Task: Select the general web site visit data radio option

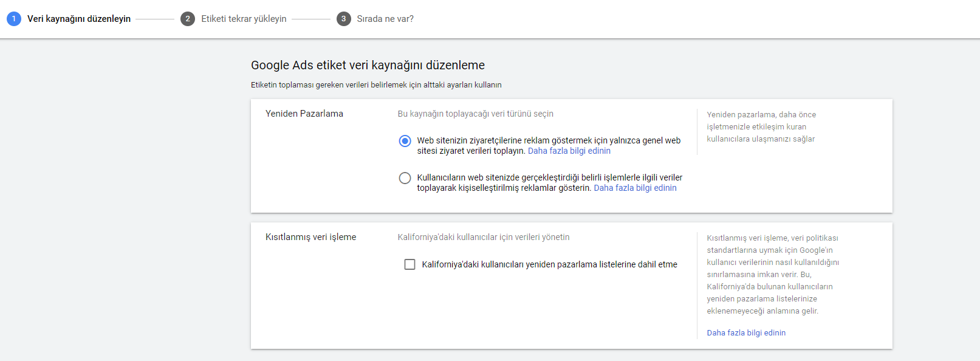Action: (405, 141)
